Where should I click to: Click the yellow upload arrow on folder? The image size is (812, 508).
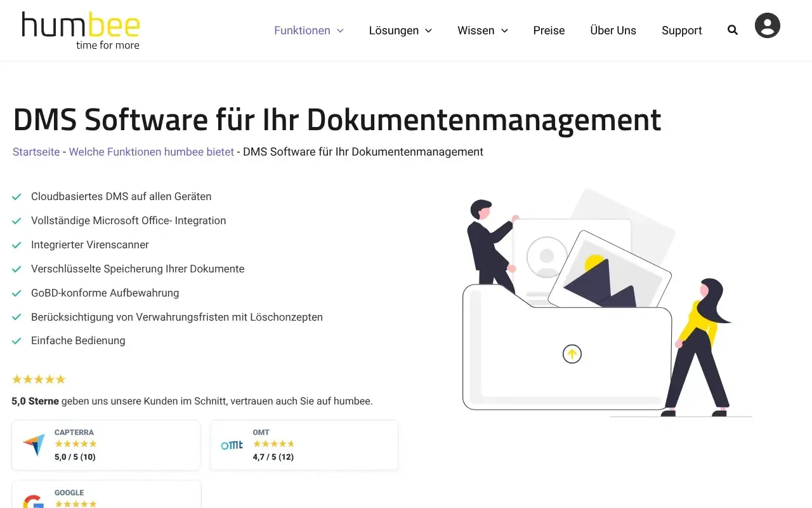(x=572, y=354)
